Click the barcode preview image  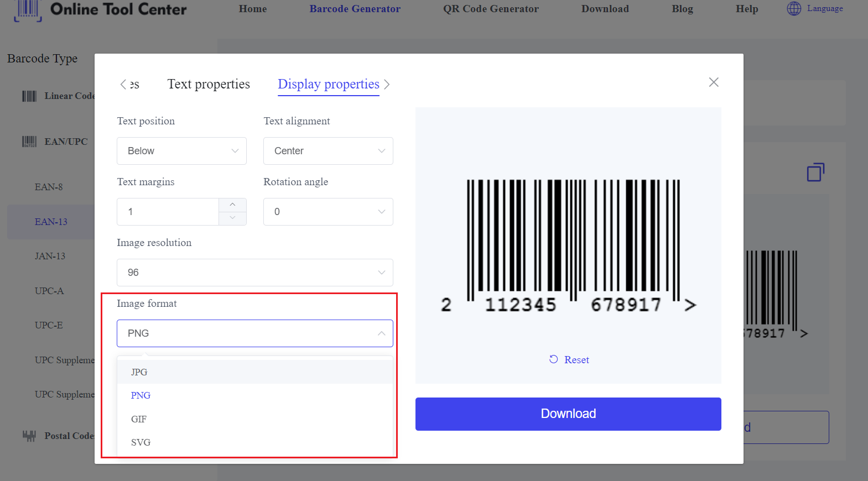click(x=568, y=245)
